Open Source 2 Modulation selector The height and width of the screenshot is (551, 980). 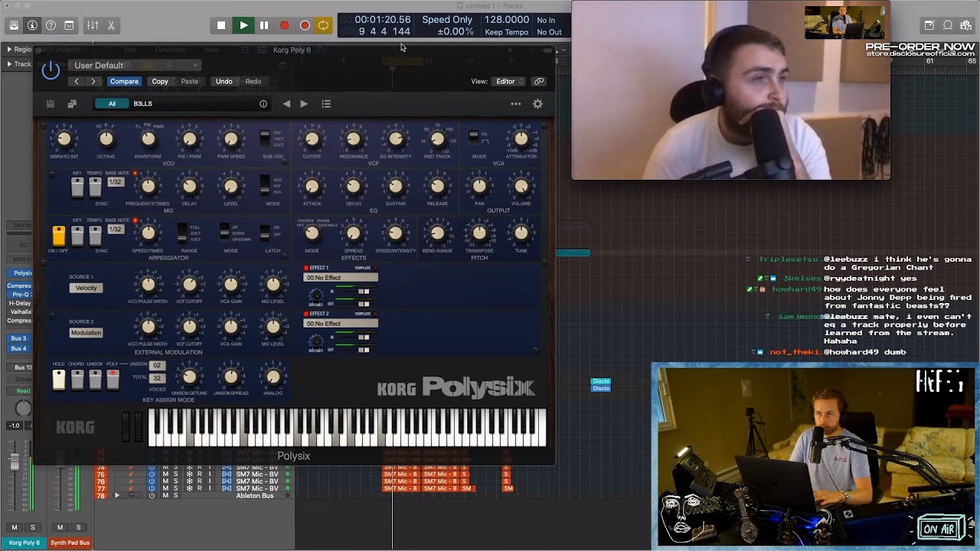(86, 333)
